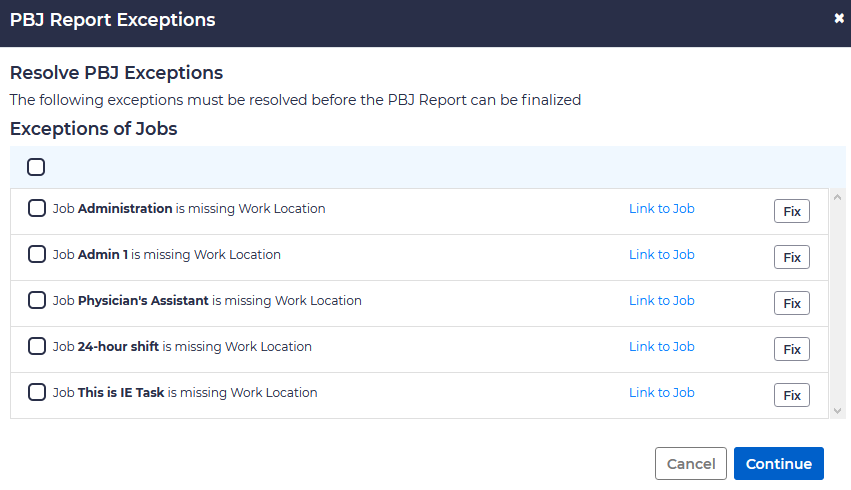This screenshot has height=490, width=851.
Task: Check the This is IE Task checkbox
Action: 37,393
